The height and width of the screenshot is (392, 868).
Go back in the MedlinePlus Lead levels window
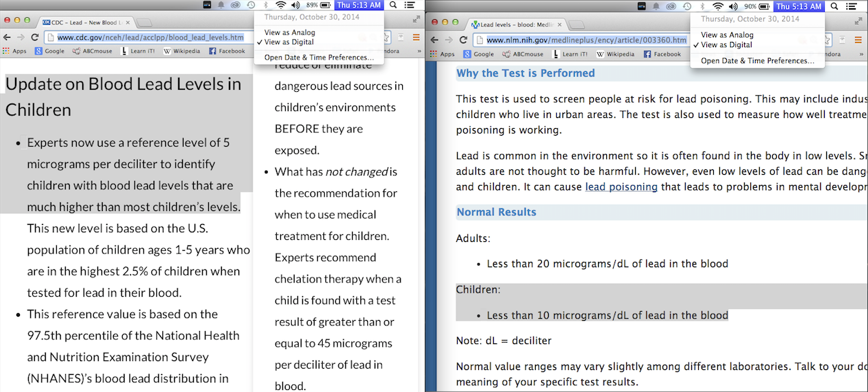coord(436,40)
